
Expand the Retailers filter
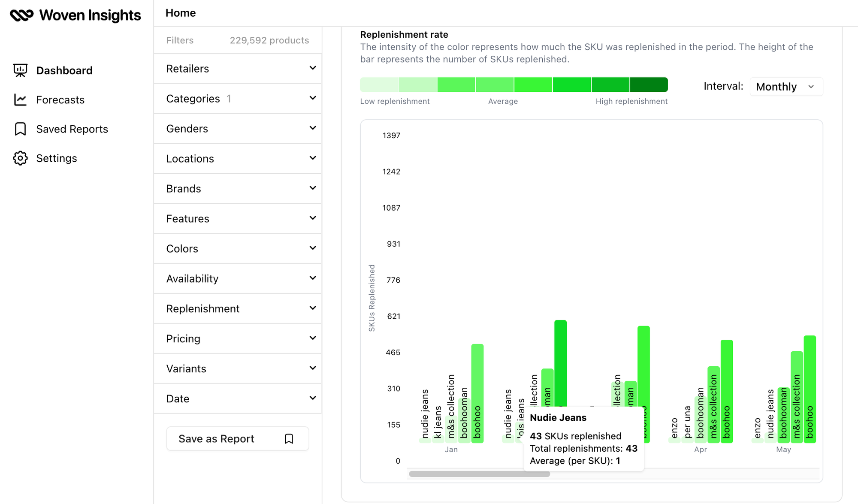point(238,69)
